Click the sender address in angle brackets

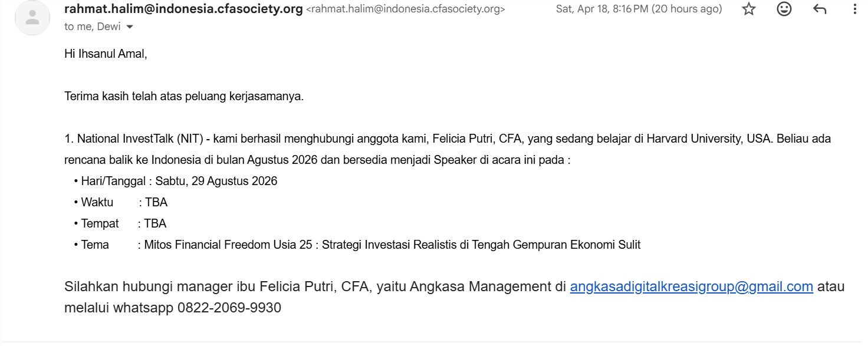(406, 9)
